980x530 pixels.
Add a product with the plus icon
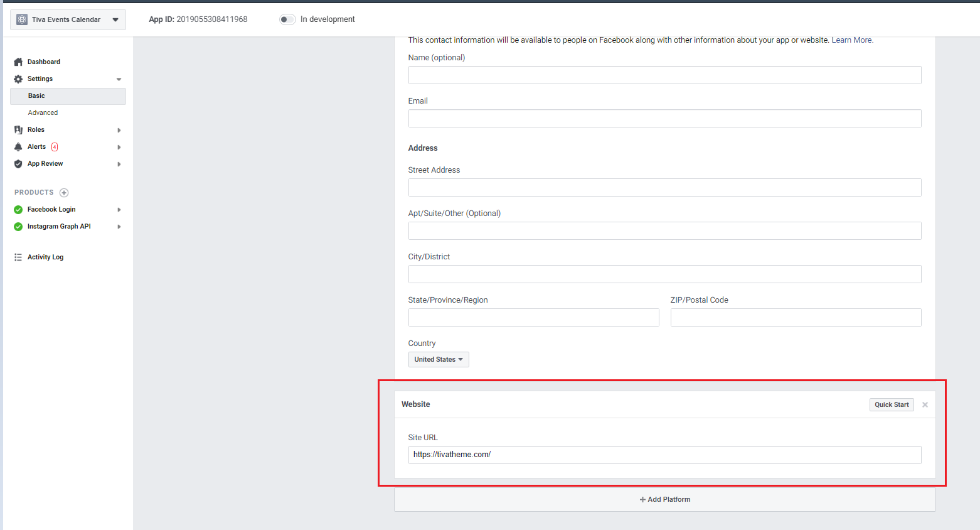pyautogui.click(x=64, y=193)
